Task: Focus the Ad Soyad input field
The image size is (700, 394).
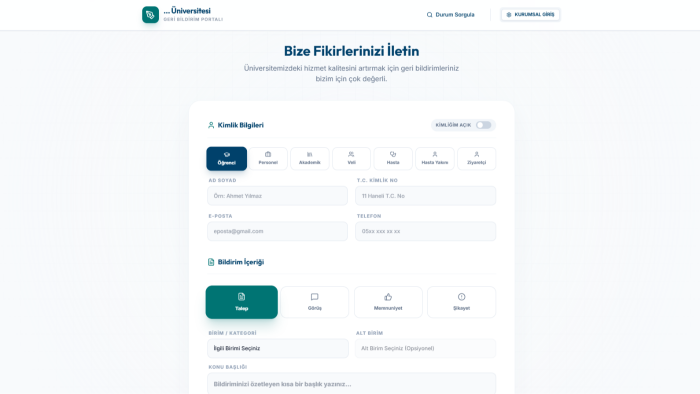Action: (x=277, y=196)
